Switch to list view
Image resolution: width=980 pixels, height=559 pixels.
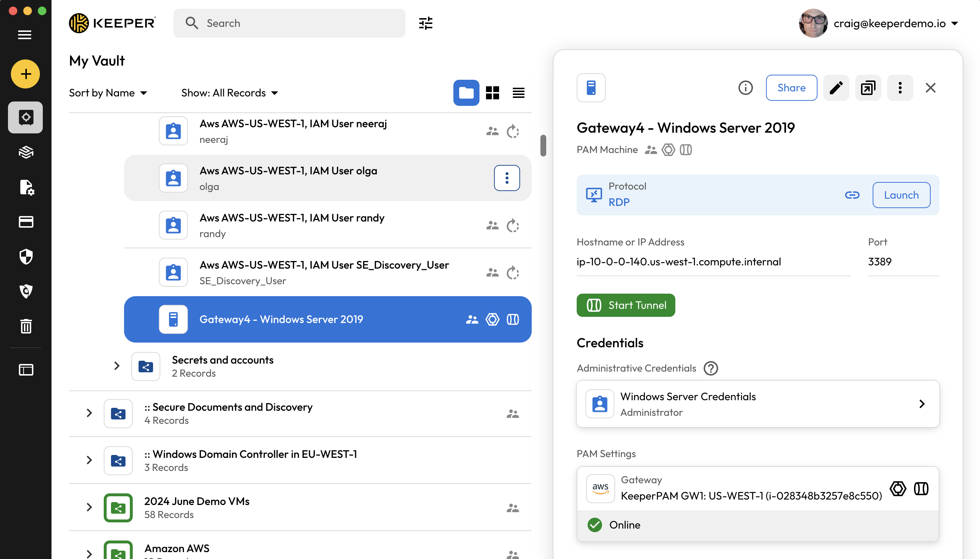pyautogui.click(x=518, y=93)
